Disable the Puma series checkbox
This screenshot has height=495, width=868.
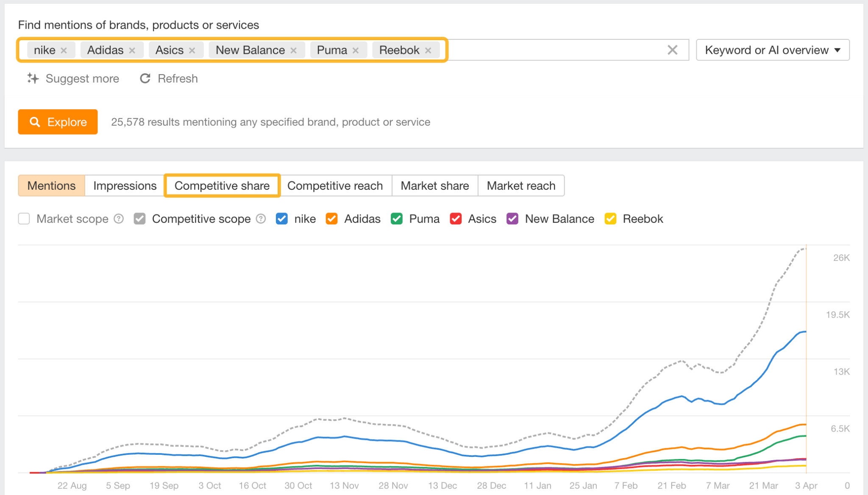pos(396,218)
